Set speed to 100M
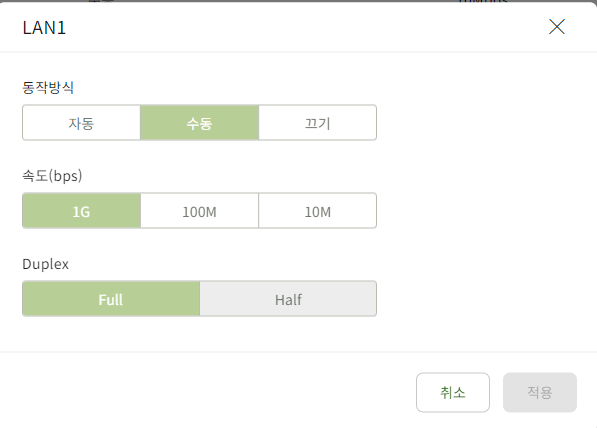This screenshot has height=428, width=597. [x=200, y=211]
